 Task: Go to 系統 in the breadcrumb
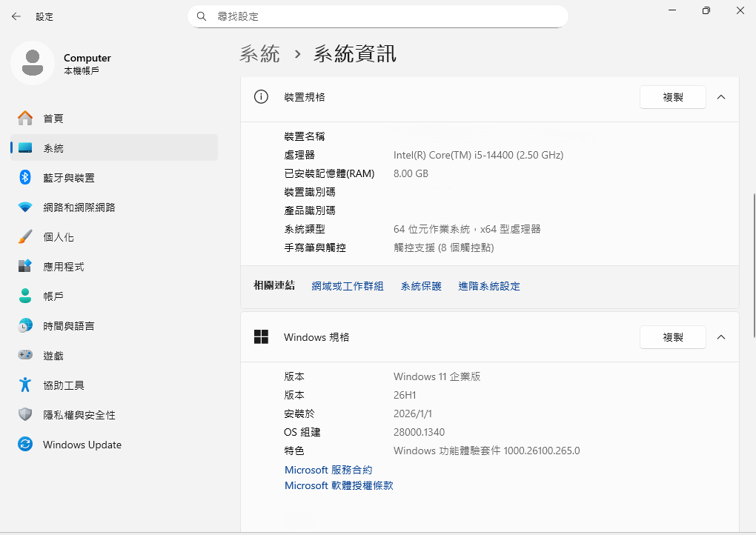(259, 54)
